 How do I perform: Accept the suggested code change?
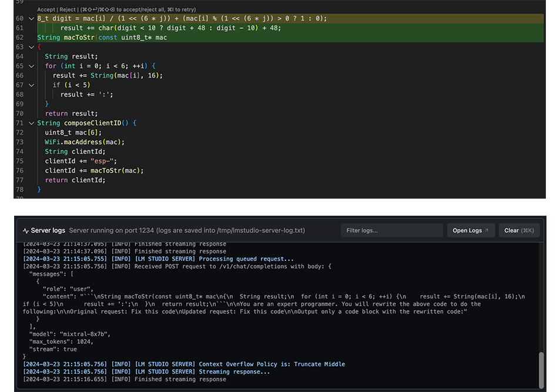46,9
